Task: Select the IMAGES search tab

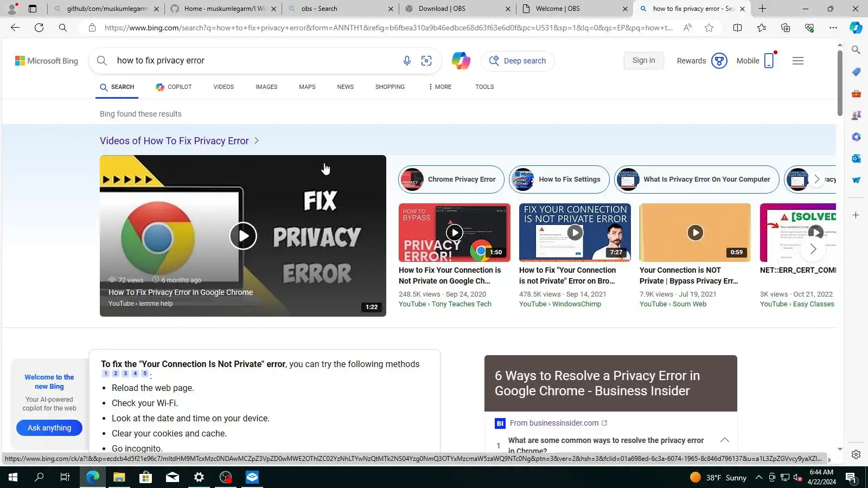Action: pos(266,87)
